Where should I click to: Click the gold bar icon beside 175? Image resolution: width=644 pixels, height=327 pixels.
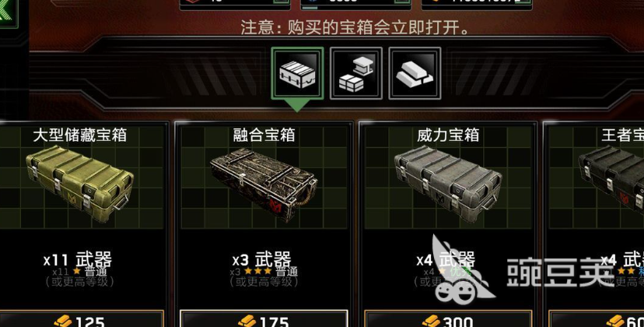tap(247, 322)
